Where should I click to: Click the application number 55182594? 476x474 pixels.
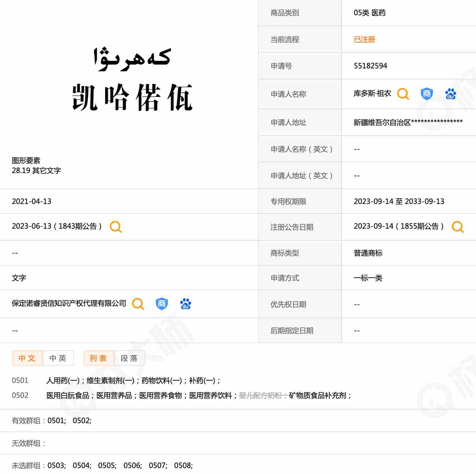(370, 66)
